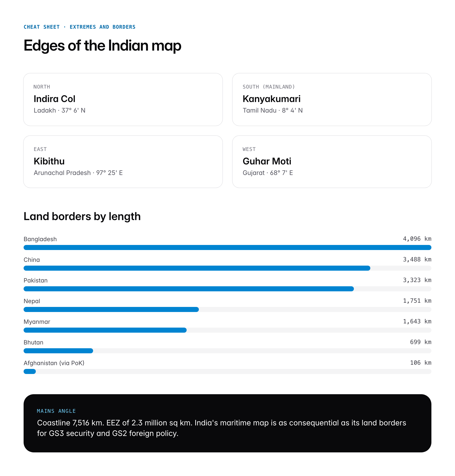Open the Kibithu east extreme card
This screenshot has height=476, width=455.
pyautogui.click(x=123, y=161)
